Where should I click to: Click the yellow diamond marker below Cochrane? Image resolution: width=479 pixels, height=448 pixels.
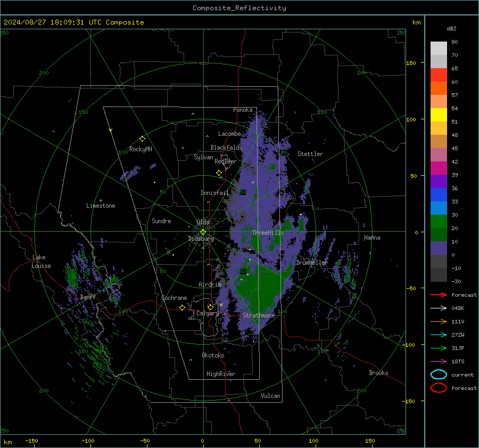[183, 307]
